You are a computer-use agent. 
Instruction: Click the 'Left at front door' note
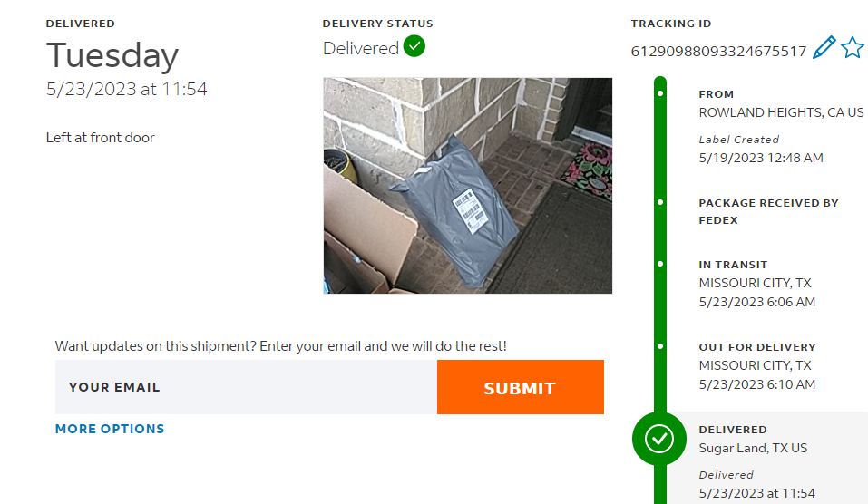tap(101, 138)
